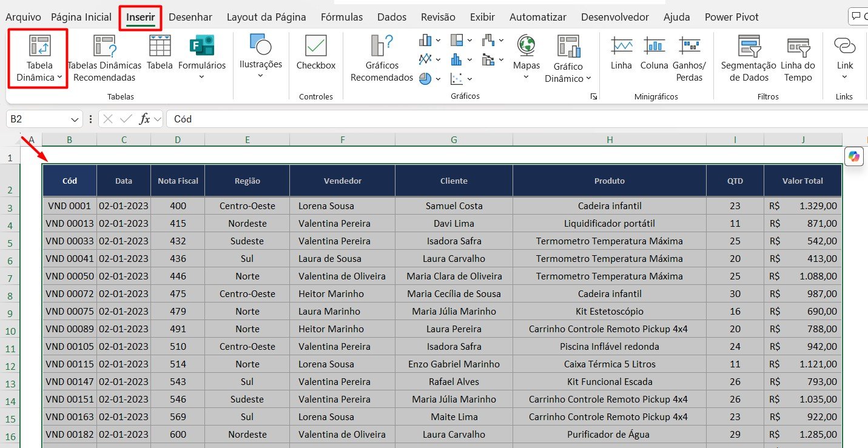
Task: Insert a Coluna sparkline
Action: coord(654,53)
